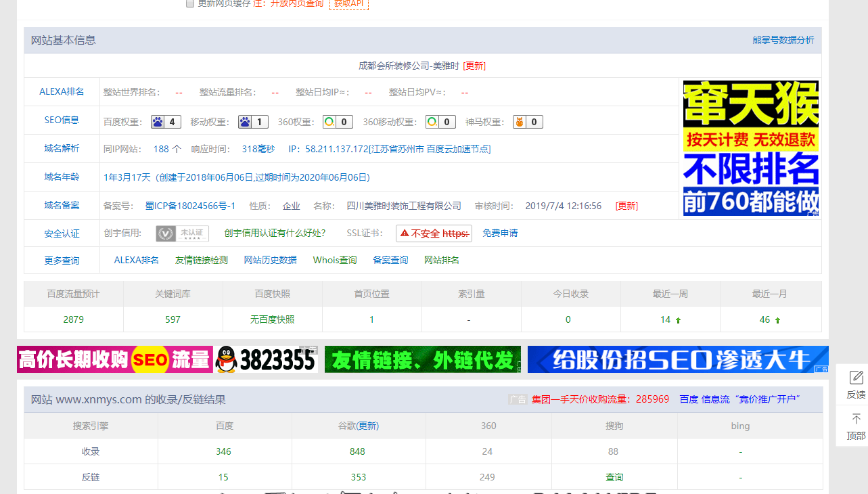Open 蜀ICP备18024566号-1 record link
The height and width of the screenshot is (494, 868).
coord(191,206)
